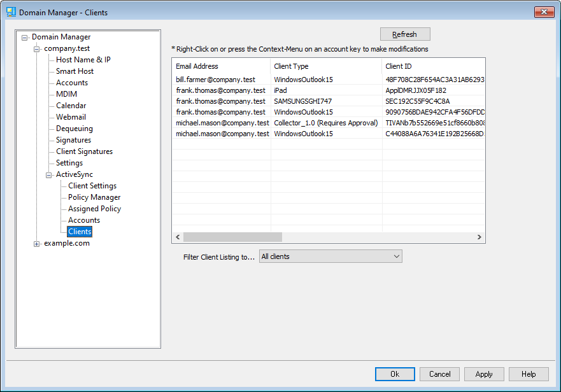Image resolution: width=561 pixels, height=392 pixels.
Task: Click the Apply button
Action: tap(483, 374)
